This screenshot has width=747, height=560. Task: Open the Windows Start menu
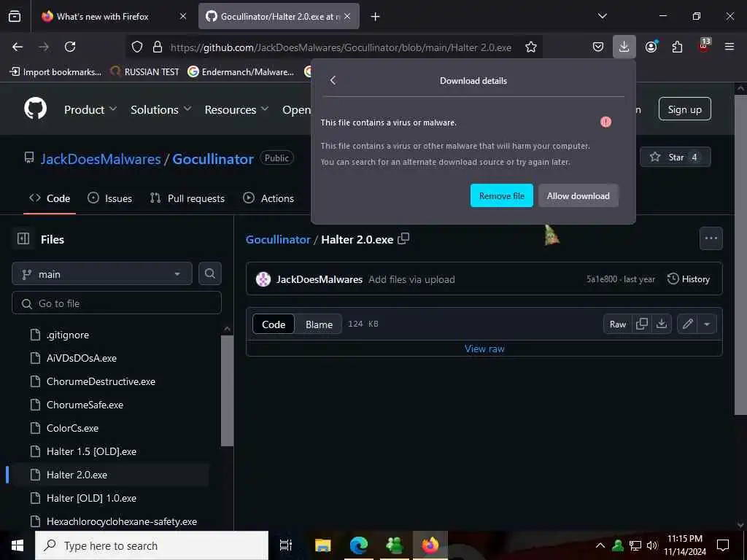pos(18,545)
